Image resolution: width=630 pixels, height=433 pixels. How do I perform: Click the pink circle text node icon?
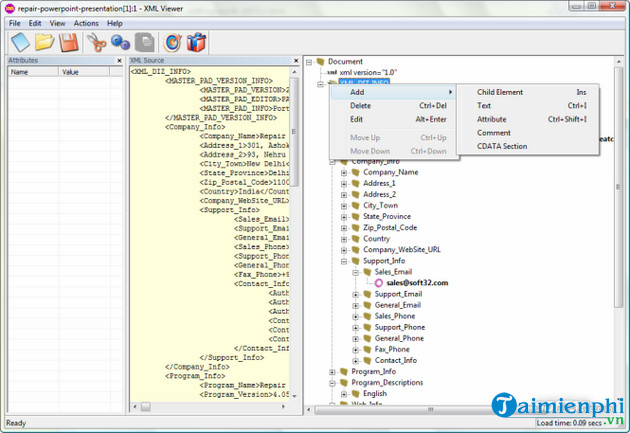tap(378, 283)
